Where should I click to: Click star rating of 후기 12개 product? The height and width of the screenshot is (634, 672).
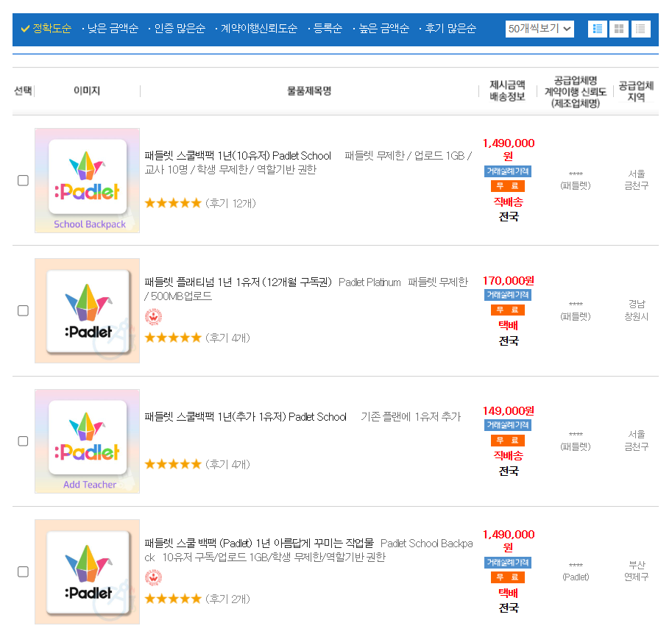tap(173, 203)
